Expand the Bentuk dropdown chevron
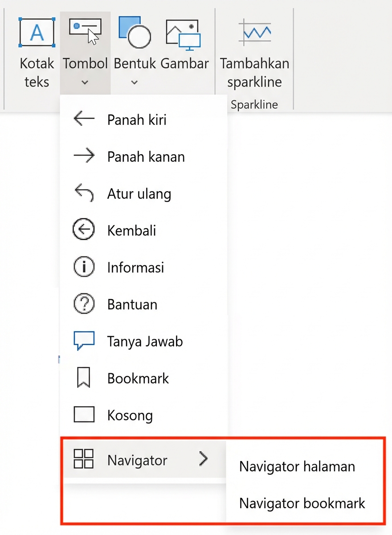The image size is (392, 535). tap(134, 82)
